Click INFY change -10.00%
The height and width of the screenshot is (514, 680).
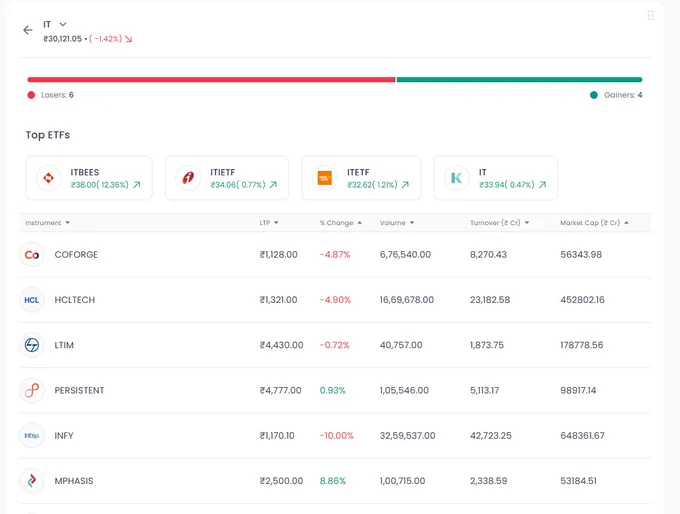click(x=337, y=435)
